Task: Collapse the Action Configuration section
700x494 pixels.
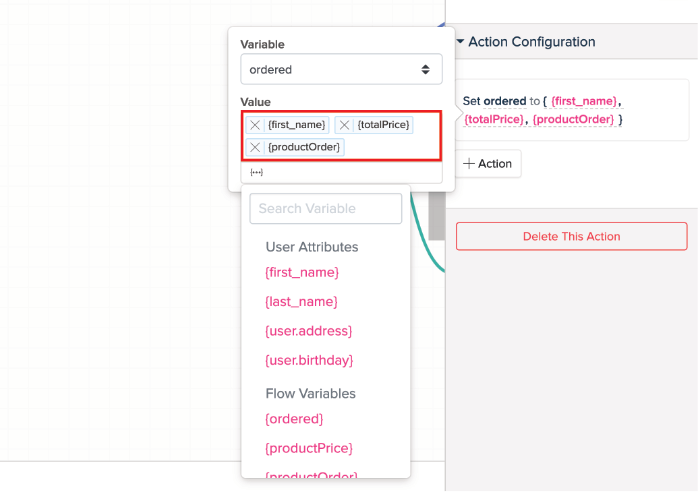Action: pos(460,42)
